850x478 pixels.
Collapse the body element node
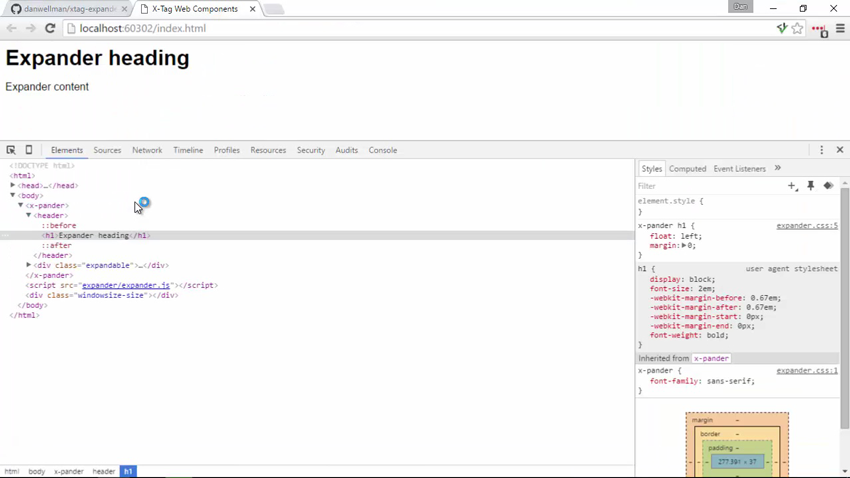[12, 195]
